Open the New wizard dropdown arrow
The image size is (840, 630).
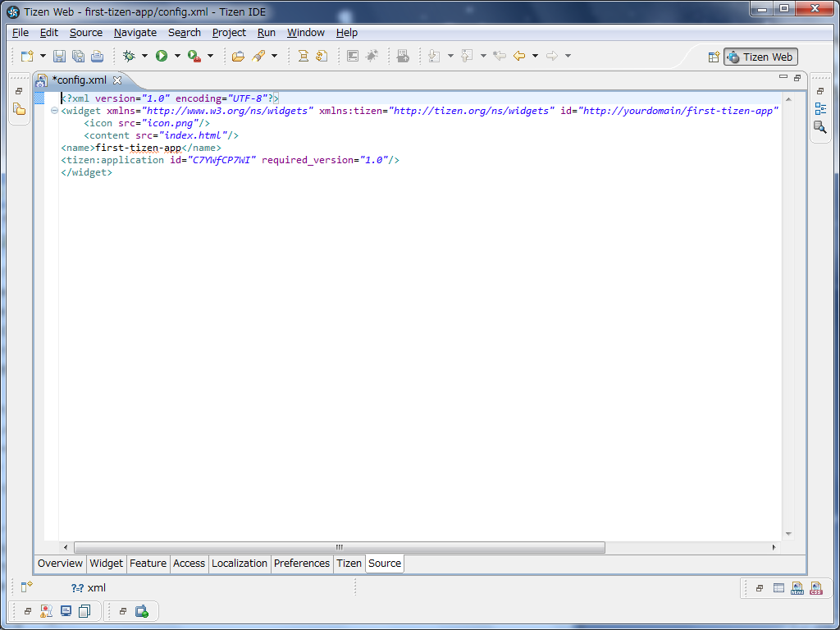(x=43, y=56)
